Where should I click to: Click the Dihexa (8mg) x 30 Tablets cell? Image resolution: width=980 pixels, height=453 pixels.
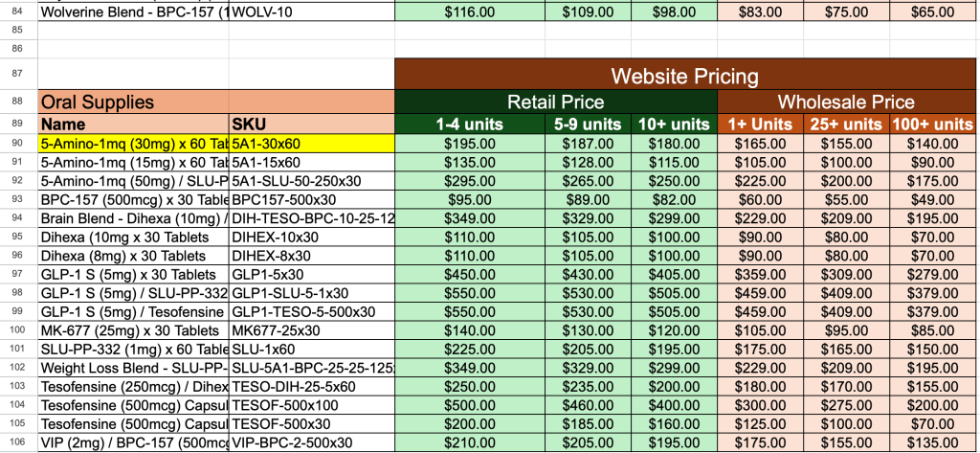(x=133, y=256)
